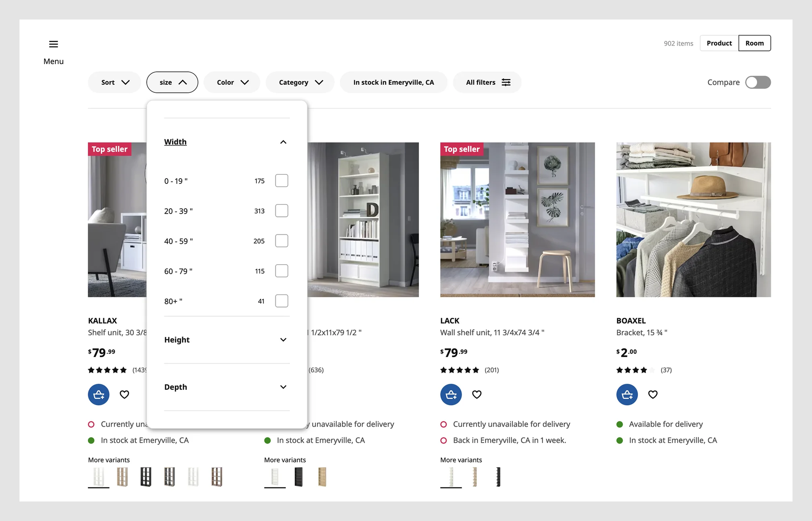Collapse the Width section chevron
Image resolution: width=812 pixels, height=521 pixels.
click(x=283, y=142)
